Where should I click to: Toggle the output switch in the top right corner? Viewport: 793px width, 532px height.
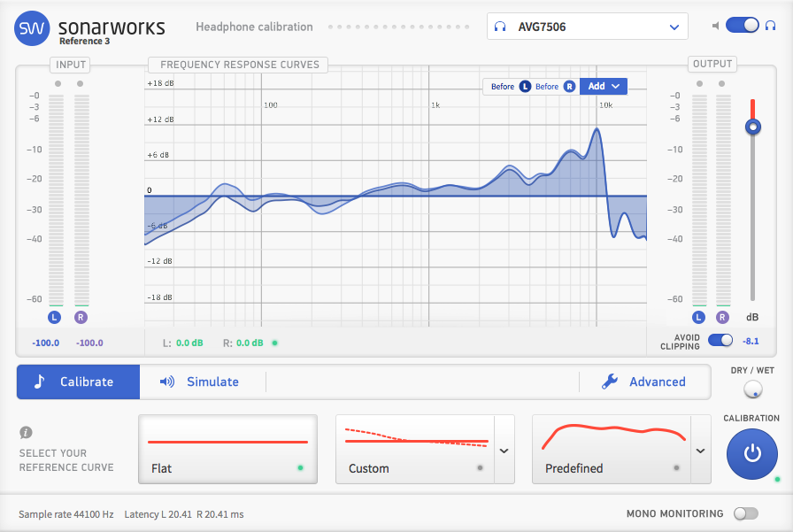click(743, 26)
